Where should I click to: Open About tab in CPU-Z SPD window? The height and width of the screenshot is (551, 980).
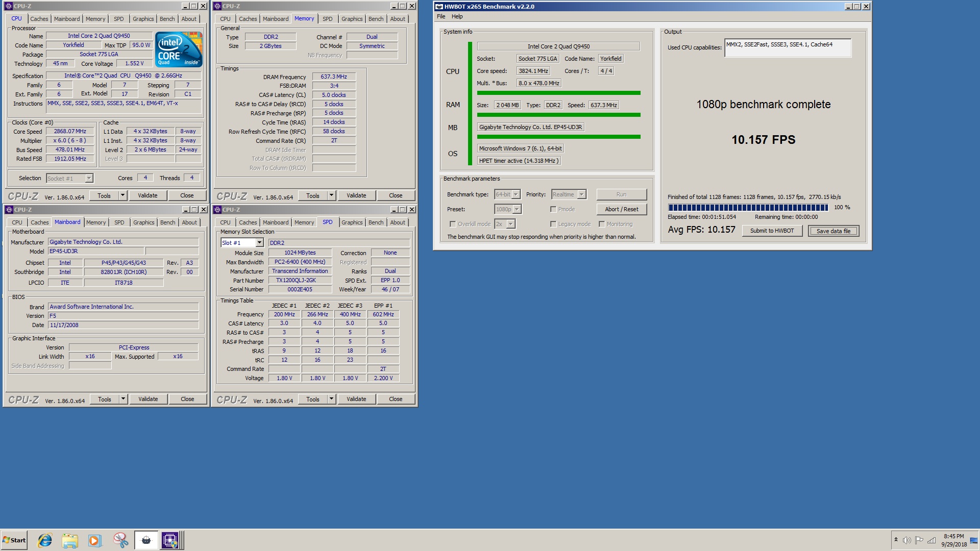398,222
